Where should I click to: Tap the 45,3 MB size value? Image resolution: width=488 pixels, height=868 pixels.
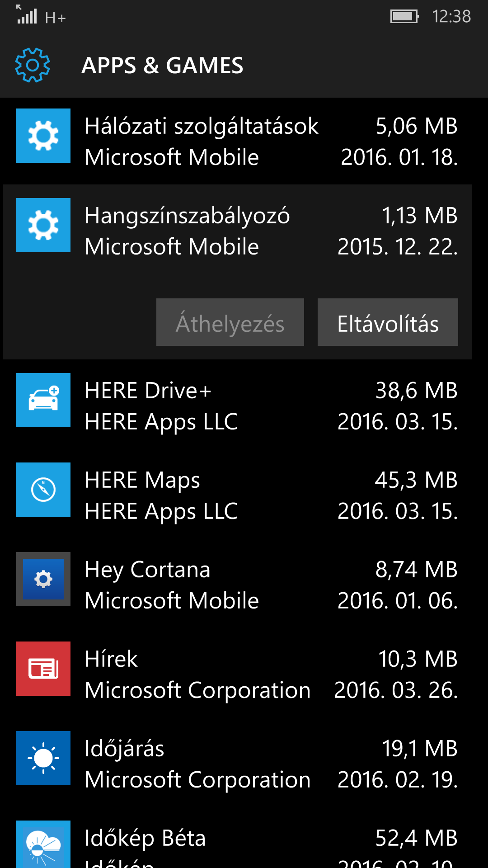pyautogui.click(x=416, y=480)
